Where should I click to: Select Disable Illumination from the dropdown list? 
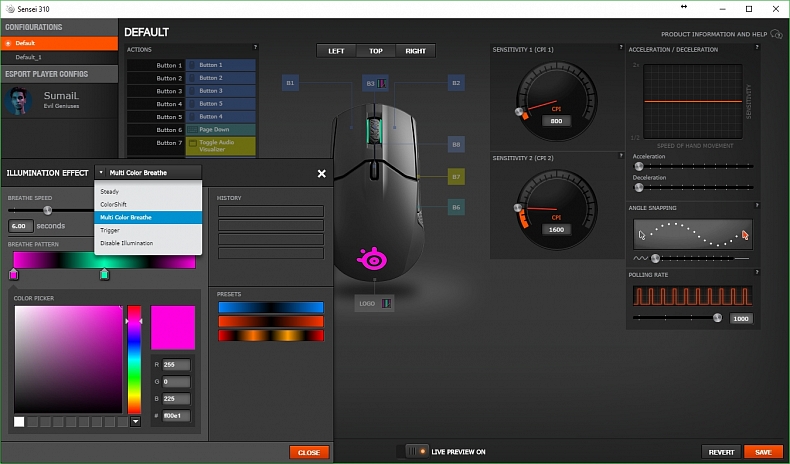coord(126,243)
